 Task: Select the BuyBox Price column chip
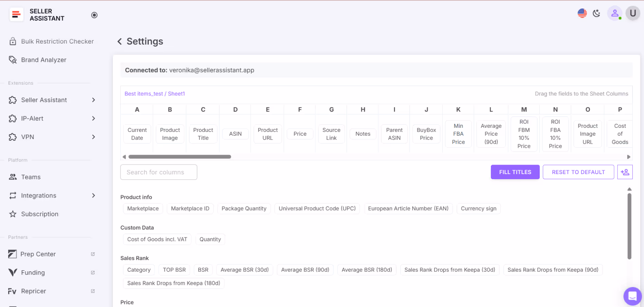coord(426,134)
